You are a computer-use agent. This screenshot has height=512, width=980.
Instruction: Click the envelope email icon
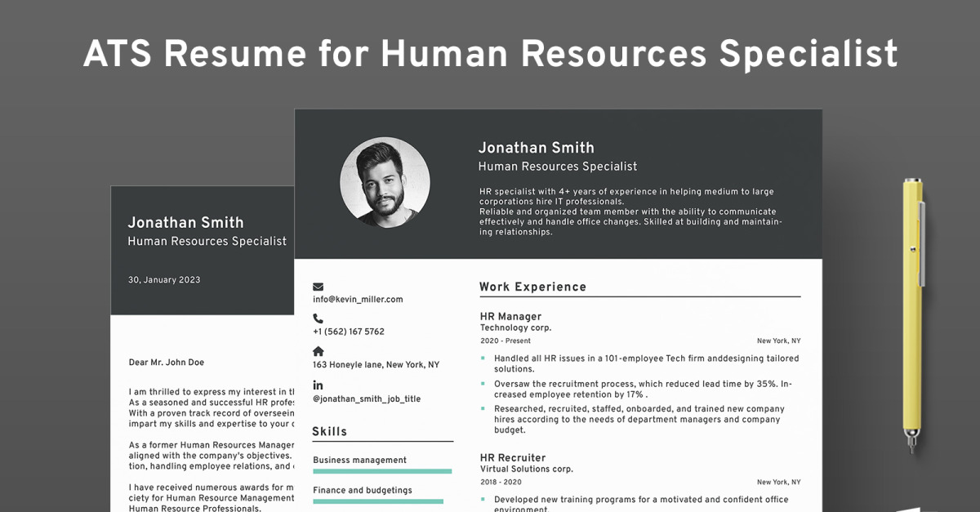[318, 287]
